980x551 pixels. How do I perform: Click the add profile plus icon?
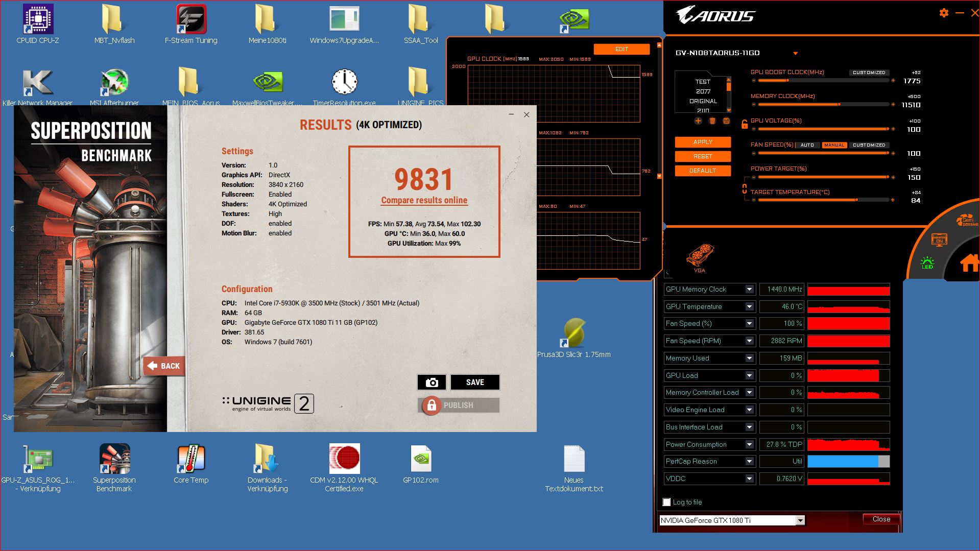pyautogui.click(x=698, y=121)
